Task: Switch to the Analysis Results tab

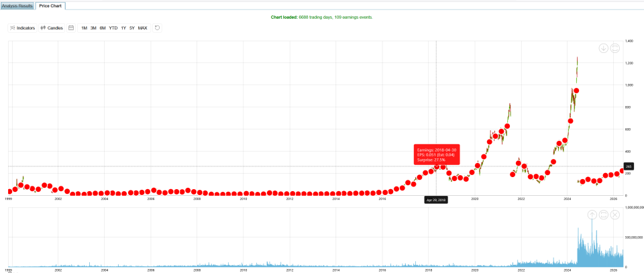Action: (17, 6)
